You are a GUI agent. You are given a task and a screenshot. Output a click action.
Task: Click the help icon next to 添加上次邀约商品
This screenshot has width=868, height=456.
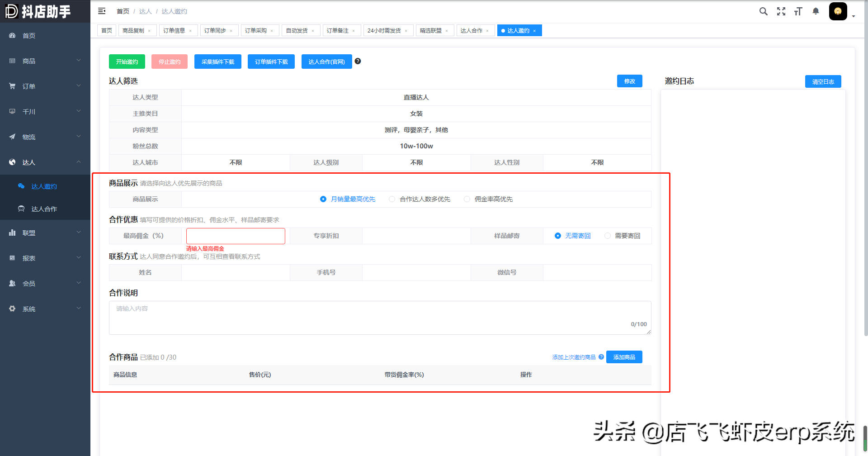click(x=601, y=357)
